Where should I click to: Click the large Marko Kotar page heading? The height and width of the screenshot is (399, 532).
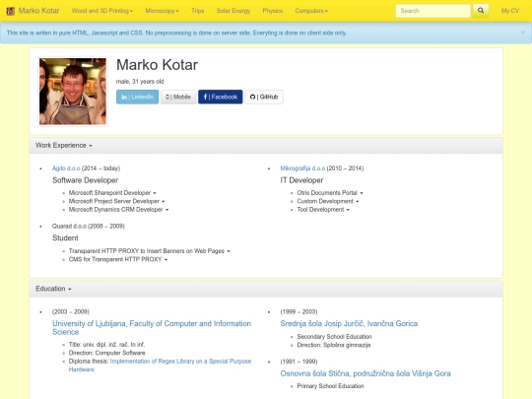click(157, 65)
